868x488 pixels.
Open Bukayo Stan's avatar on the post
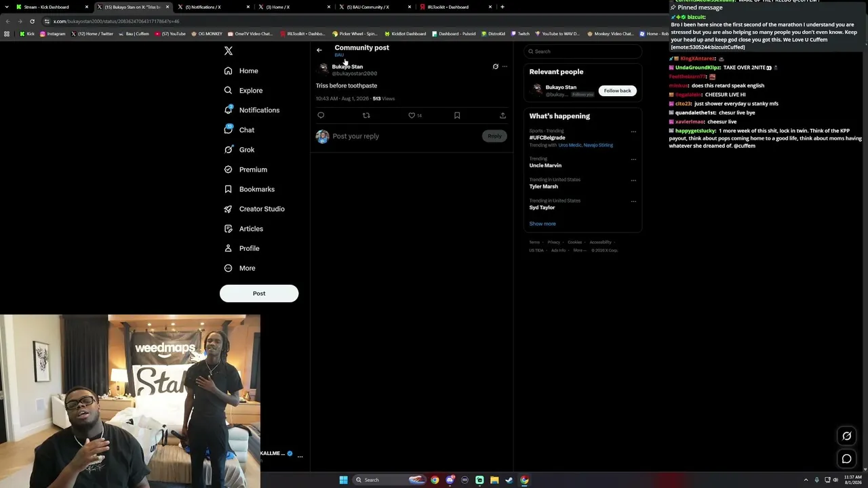point(323,68)
